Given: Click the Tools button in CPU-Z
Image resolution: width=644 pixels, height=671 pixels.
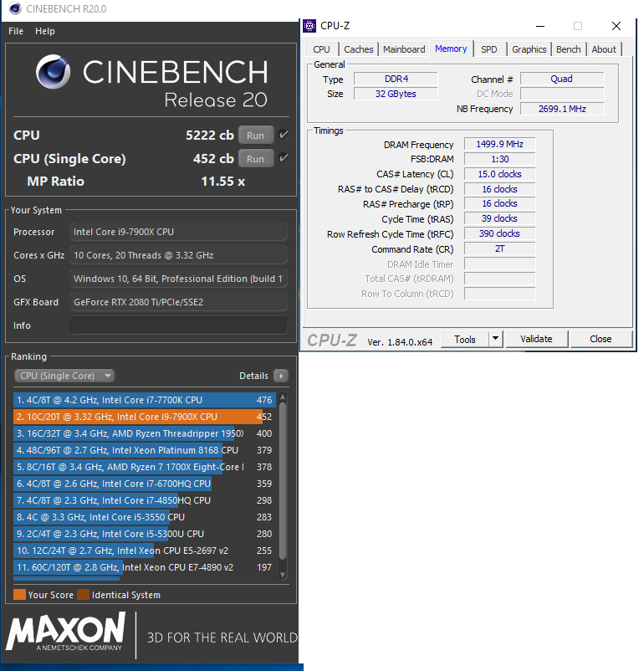Looking at the screenshot, I should pos(465,340).
